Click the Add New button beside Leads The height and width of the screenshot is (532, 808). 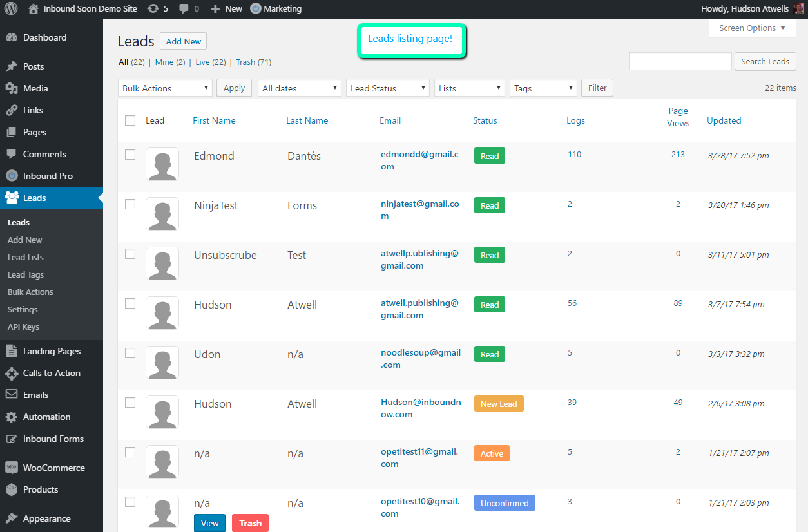pos(184,41)
